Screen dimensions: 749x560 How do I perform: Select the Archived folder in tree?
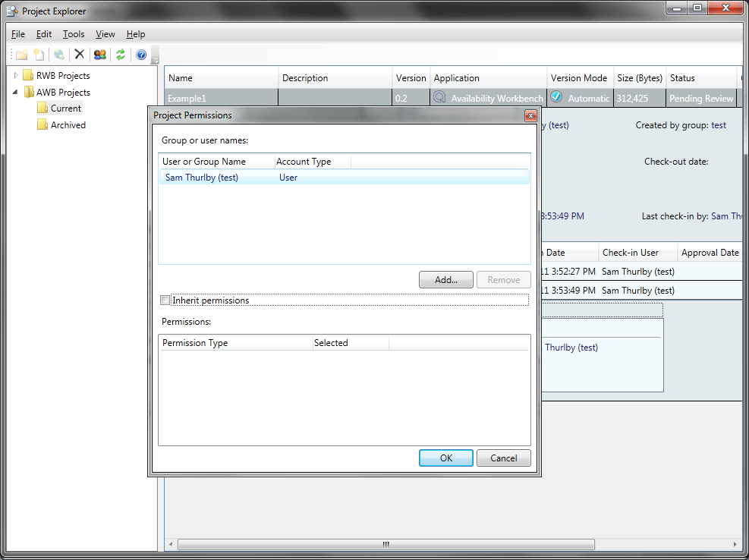68,125
